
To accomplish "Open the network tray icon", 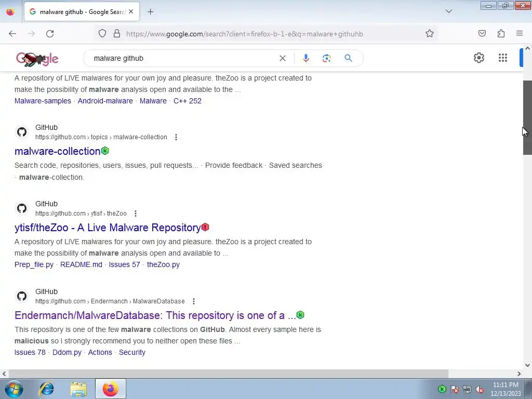I will [x=467, y=389].
